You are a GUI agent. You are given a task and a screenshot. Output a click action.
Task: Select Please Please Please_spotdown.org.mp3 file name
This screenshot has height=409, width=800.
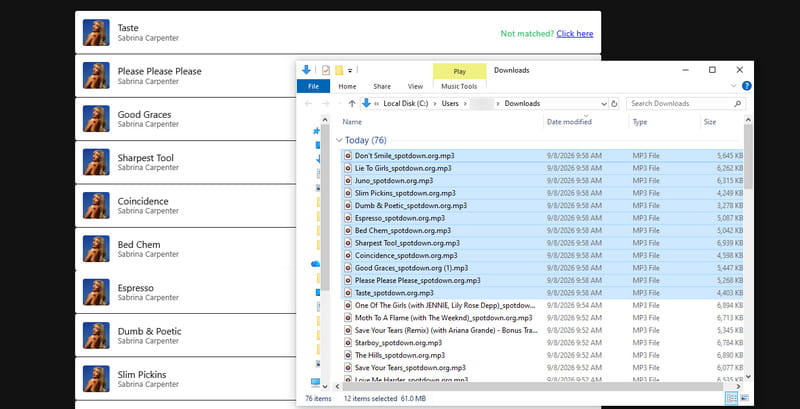pyautogui.click(x=417, y=280)
